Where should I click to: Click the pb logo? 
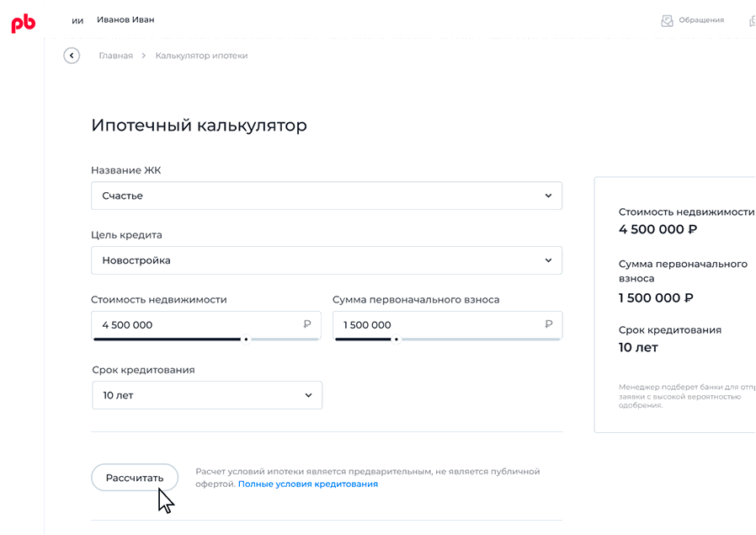(24, 24)
